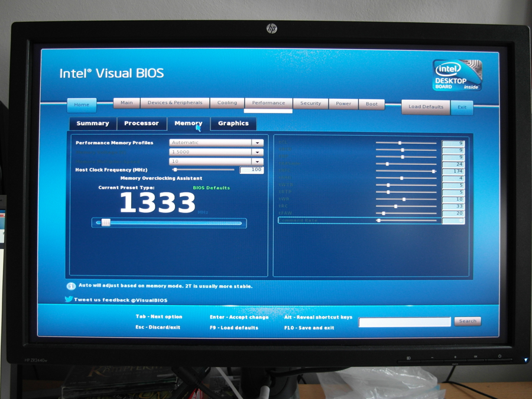
Task: Click the 'BIOS Defaults' preset label
Action: (x=212, y=188)
